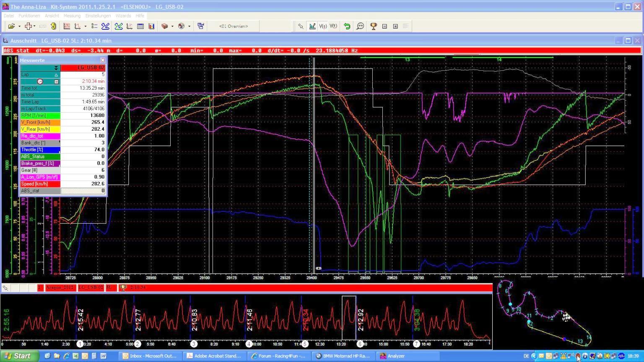Click the window layout icon before Overview

(200, 26)
